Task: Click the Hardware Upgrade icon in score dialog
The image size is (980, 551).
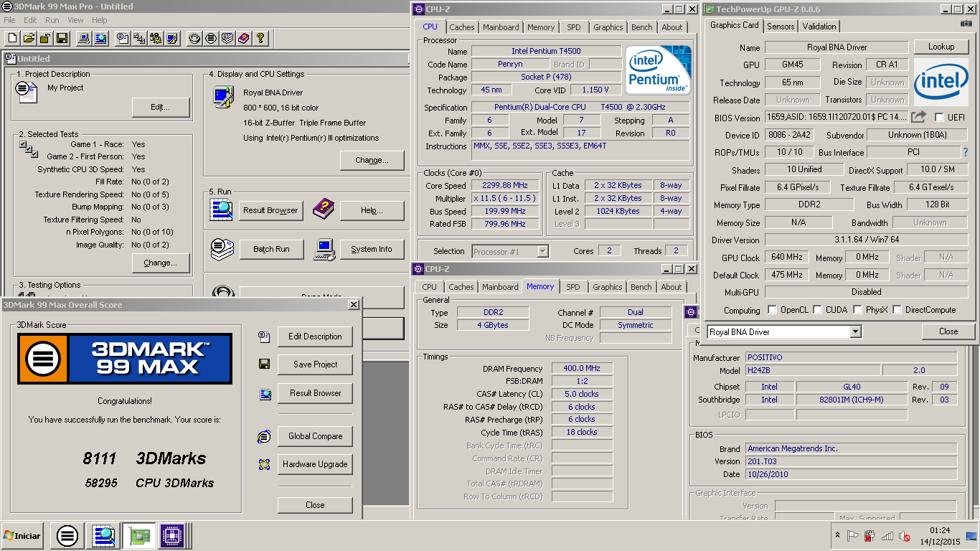Action: [265, 464]
